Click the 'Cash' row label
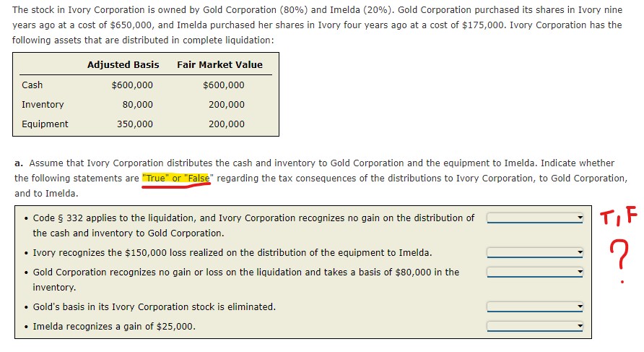Image resolution: width=644 pixels, height=352 pixels. click(32, 85)
